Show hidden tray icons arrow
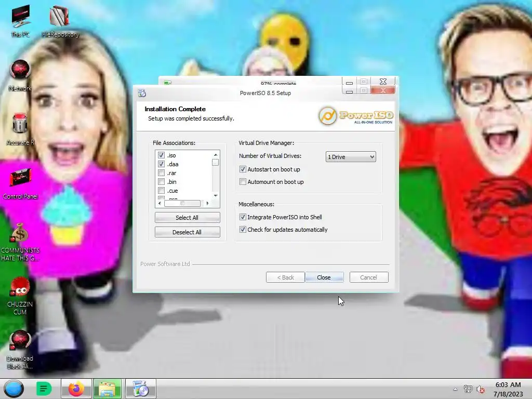 pos(455,389)
